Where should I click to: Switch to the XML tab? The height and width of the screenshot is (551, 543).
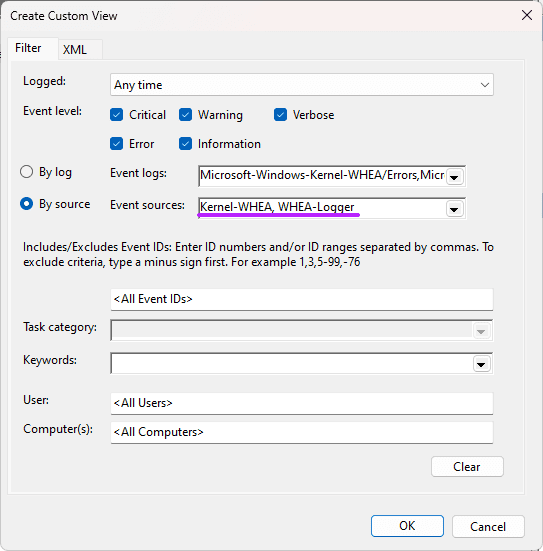pos(75,50)
